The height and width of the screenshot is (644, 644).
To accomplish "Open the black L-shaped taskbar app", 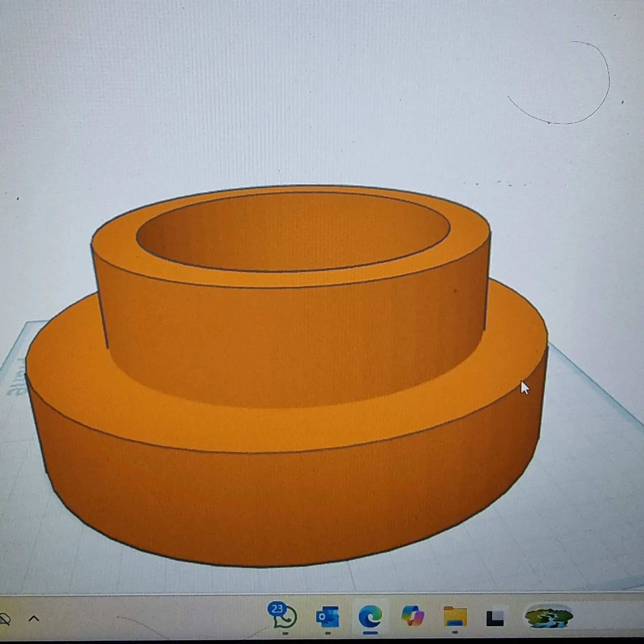I will click(x=495, y=618).
